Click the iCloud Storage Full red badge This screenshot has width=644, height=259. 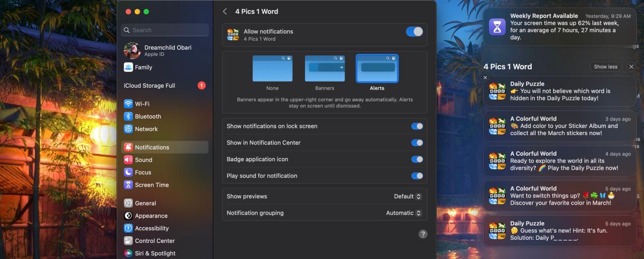[x=201, y=86]
